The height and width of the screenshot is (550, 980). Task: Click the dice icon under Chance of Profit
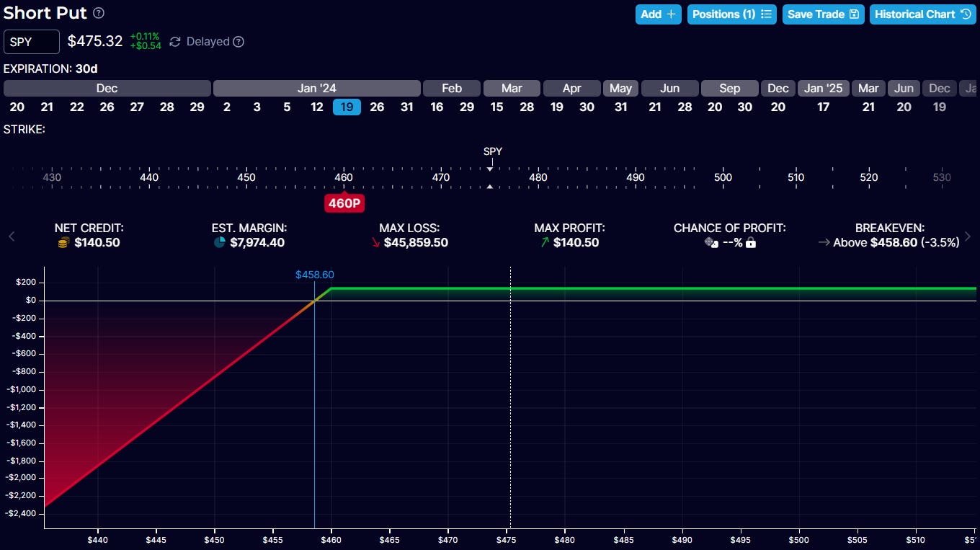[x=711, y=243]
